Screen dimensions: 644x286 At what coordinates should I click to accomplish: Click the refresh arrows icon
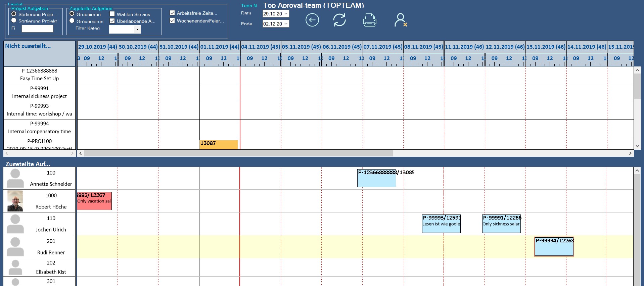339,20
